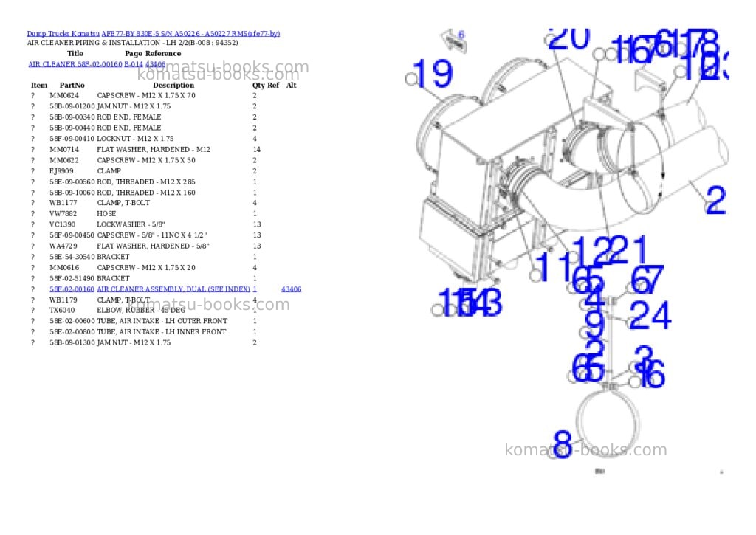
Task: Click the Description column header
Action: point(173,86)
